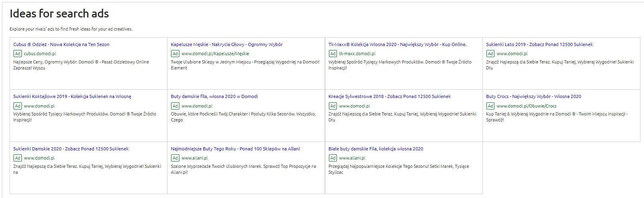Click the Ad badge in Białe buty damskie ad
Image resolution: width=644 pixels, height=198 pixels.
tap(333, 158)
